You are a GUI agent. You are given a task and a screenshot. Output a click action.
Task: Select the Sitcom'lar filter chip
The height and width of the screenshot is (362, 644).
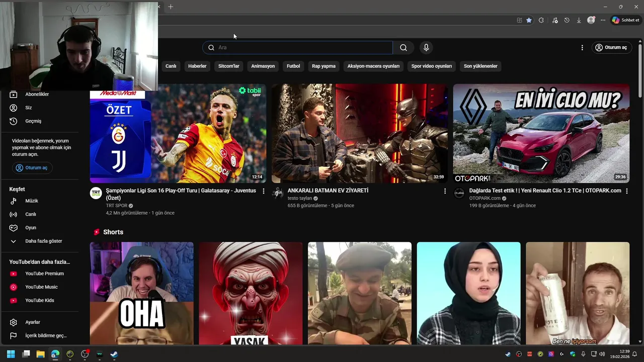click(229, 66)
